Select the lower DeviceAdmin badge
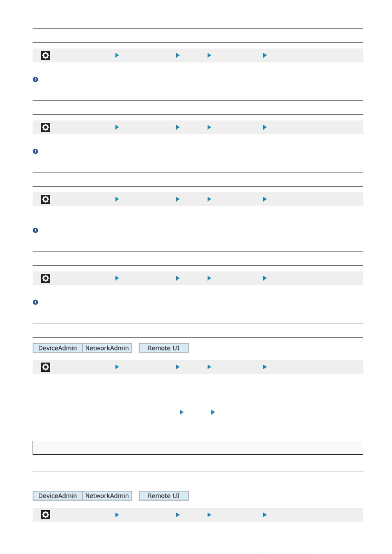 [x=57, y=496]
